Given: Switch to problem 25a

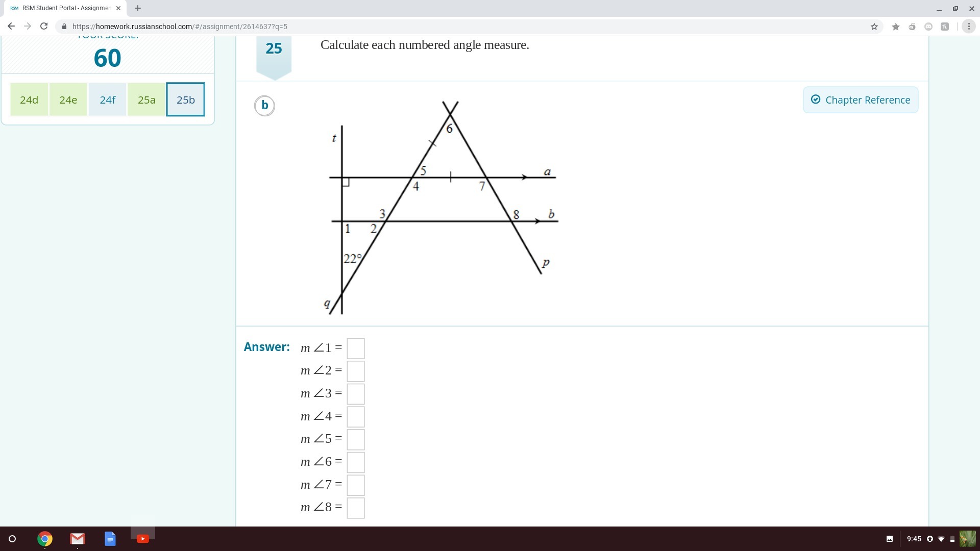Looking at the screenshot, I should pyautogui.click(x=146, y=99).
